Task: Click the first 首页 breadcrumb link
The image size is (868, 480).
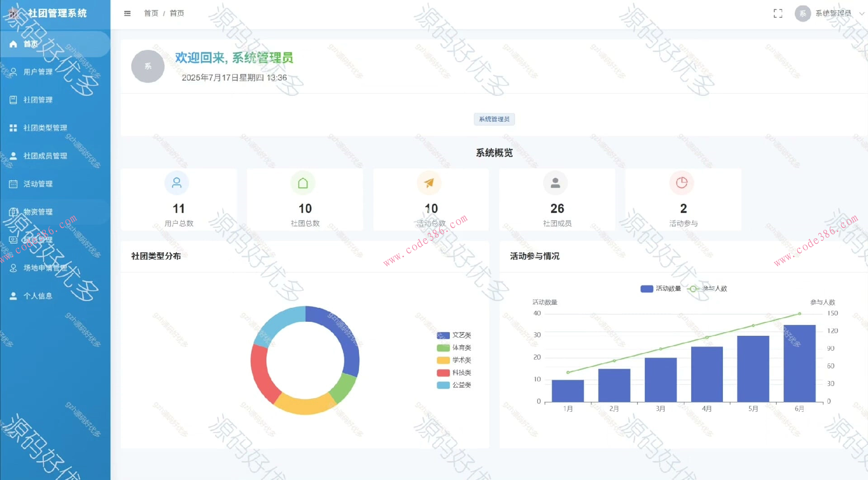Action: click(x=151, y=14)
